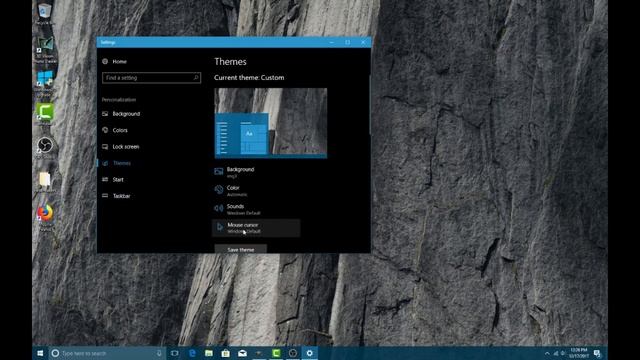
Task: Click the Colors palette icon in sidebar
Action: 105,130
